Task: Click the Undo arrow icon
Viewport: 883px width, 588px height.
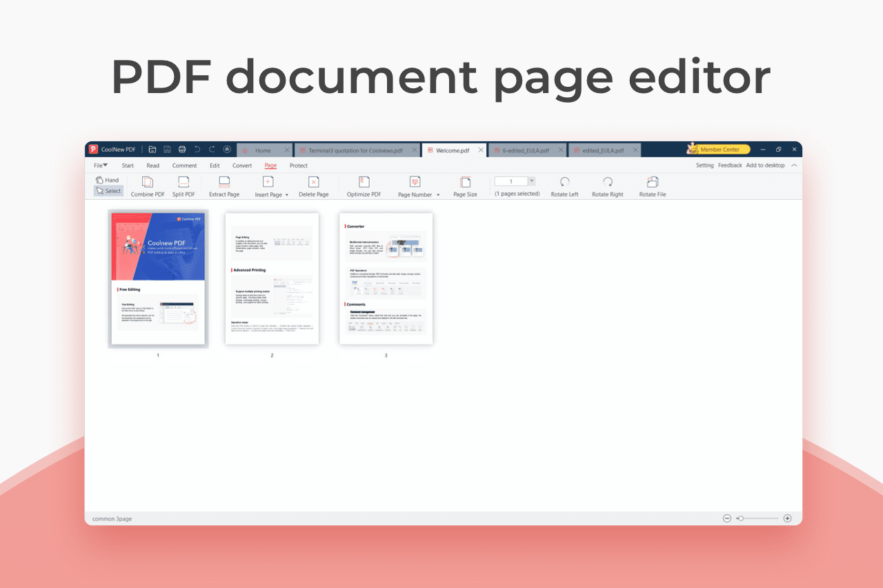Action: [x=197, y=149]
